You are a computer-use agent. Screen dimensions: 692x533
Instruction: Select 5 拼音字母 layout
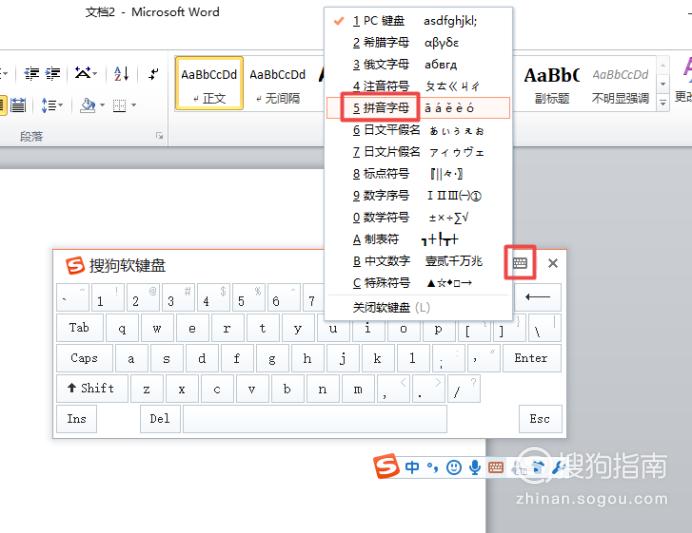tap(418, 108)
